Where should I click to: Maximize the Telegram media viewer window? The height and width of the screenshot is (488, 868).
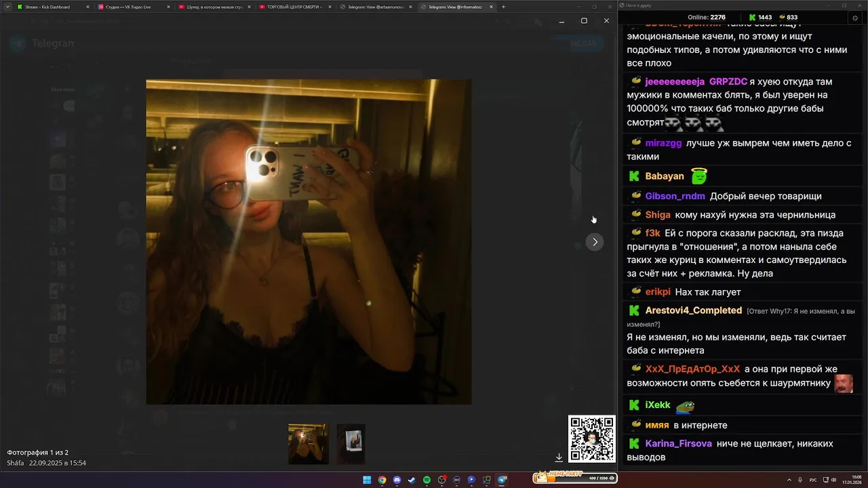click(x=584, y=21)
